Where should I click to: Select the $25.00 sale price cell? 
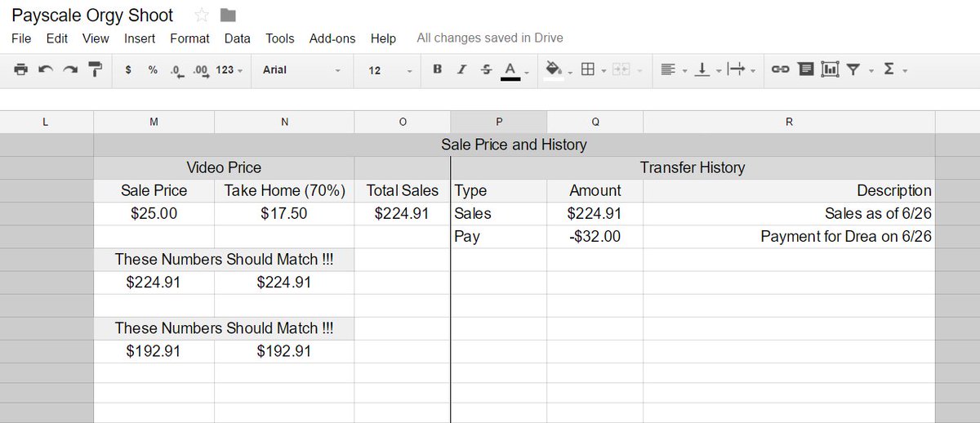click(x=154, y=213)
